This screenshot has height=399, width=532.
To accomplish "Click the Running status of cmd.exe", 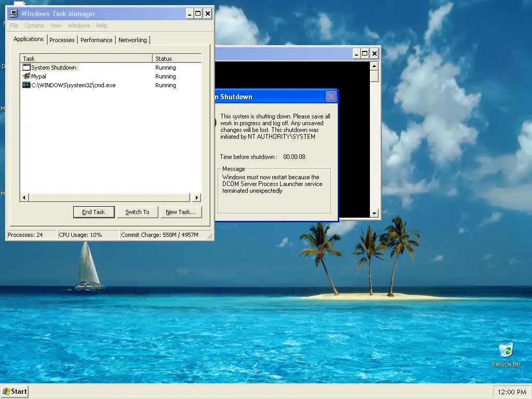I will tap(166, 85).
